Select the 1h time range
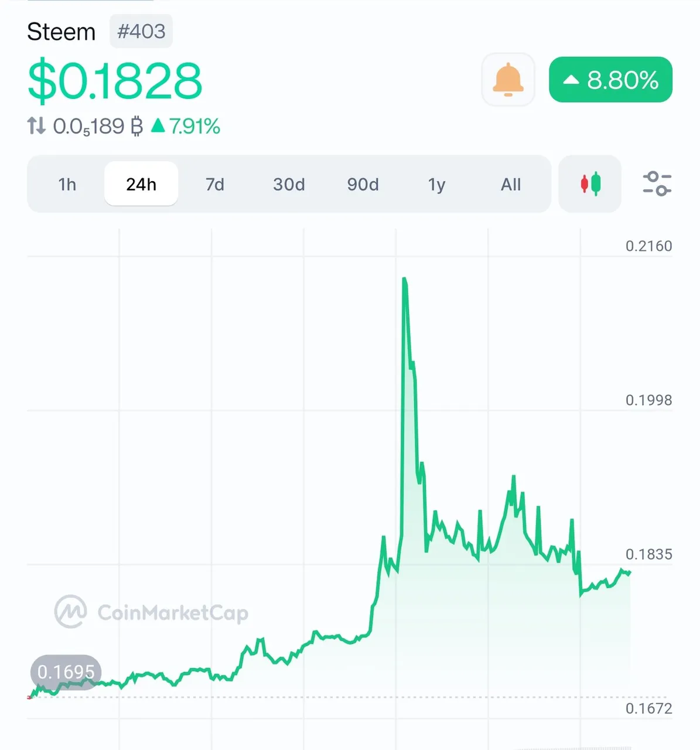The image size is (700, 750). click(67, 184)
